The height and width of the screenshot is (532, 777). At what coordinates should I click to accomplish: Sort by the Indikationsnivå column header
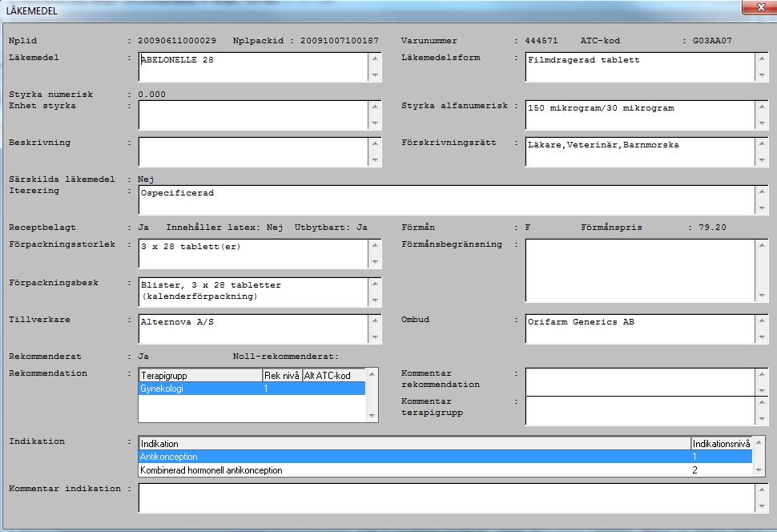coord(722,443)
